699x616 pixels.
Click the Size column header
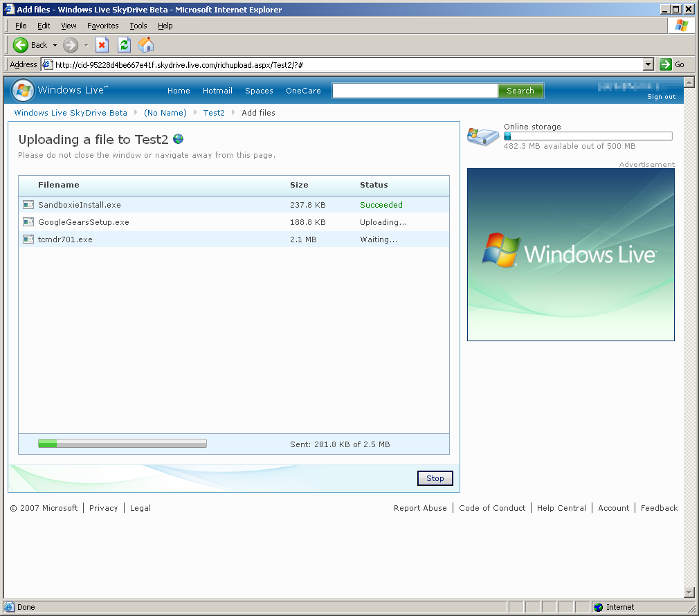[x=299, y=185]
